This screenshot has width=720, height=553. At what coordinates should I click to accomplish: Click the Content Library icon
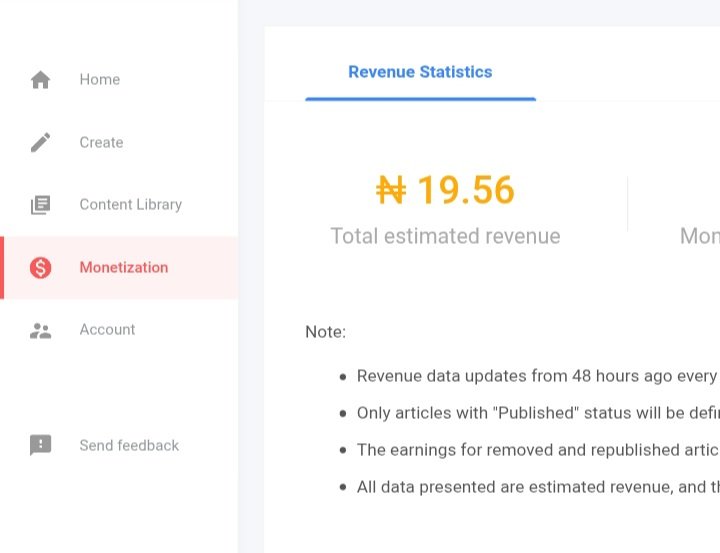point(40,205)
